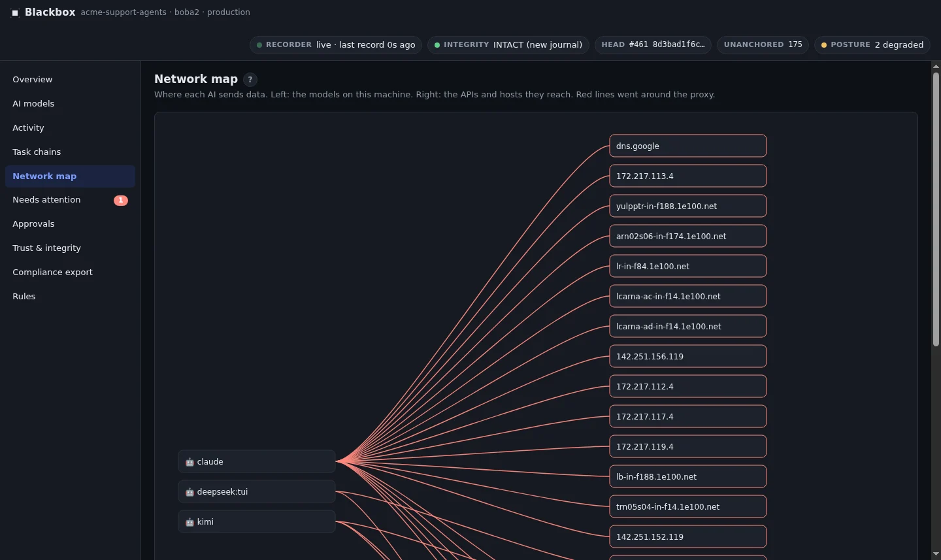Click the Unanchored 175 pill
Screen dimensions: 941x560
[763, 45]
